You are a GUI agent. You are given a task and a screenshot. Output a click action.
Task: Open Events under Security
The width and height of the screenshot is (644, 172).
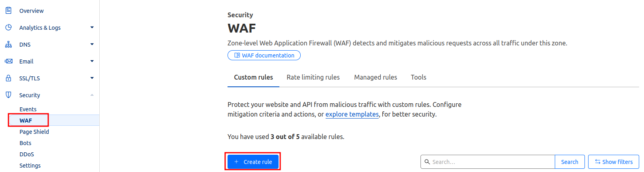[28, 109]
